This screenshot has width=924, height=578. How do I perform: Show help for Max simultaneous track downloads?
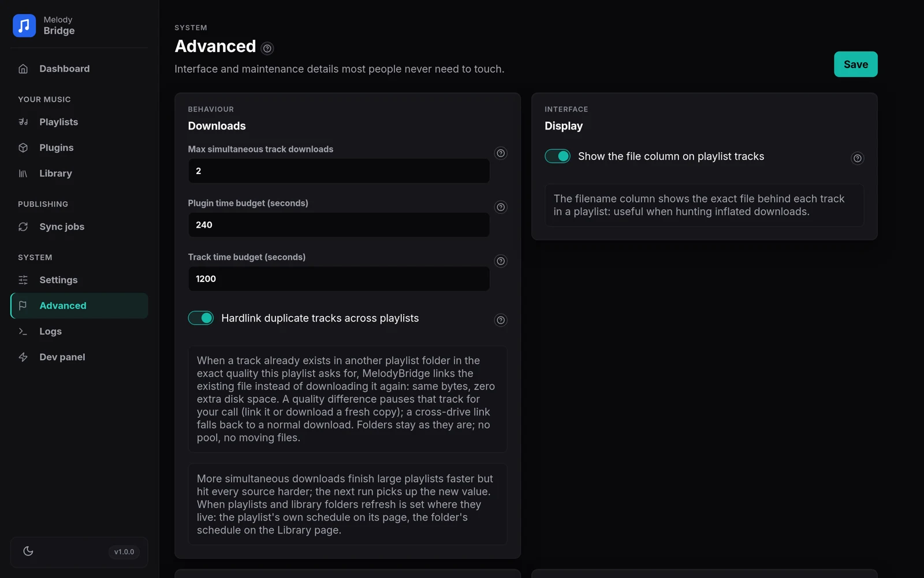click(x=501, y=153)
